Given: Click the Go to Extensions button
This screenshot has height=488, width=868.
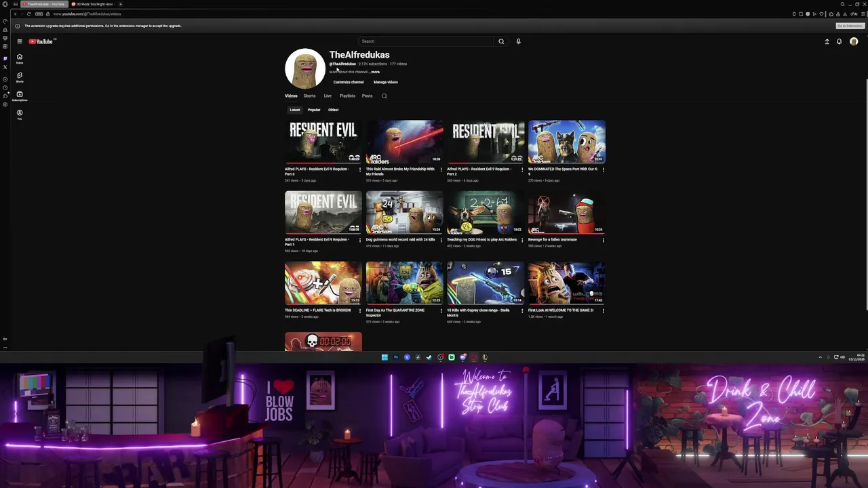Looking at the screenshot, I should [850, 26].
